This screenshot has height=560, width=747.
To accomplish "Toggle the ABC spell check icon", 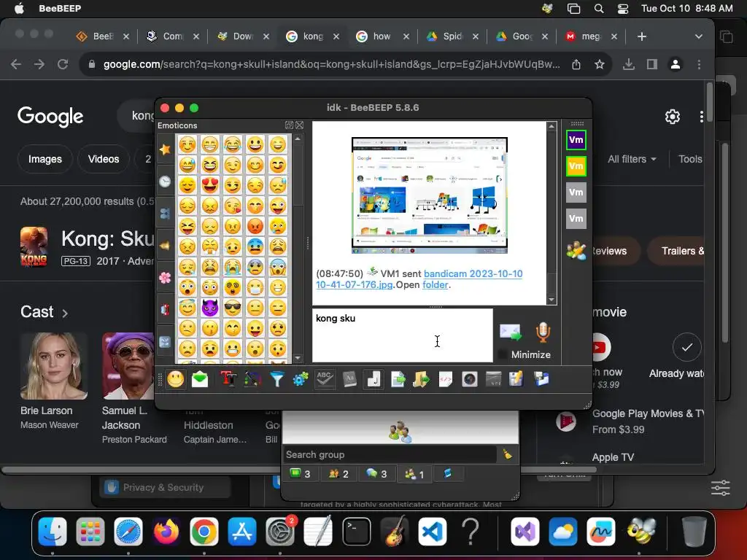I will pos(325,379).
